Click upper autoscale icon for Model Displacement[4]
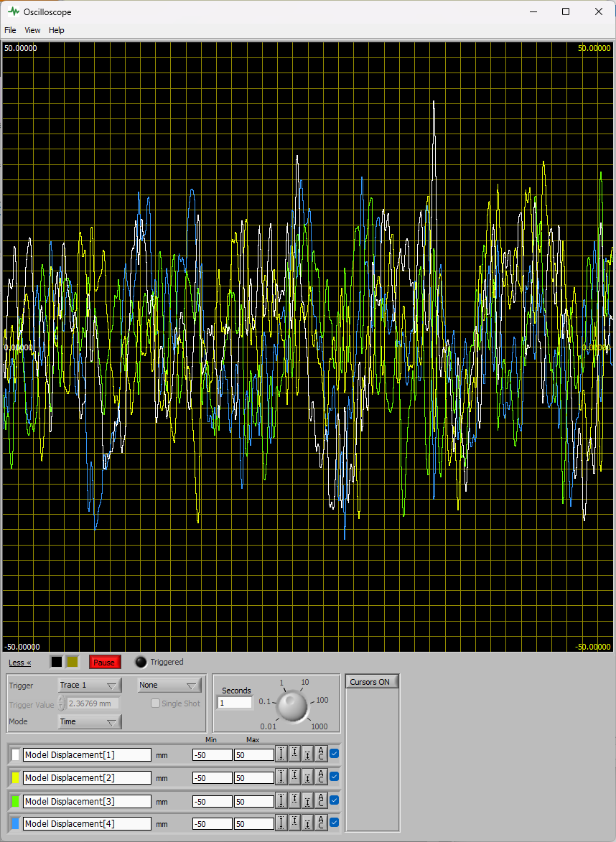 [x=294, y=823]
